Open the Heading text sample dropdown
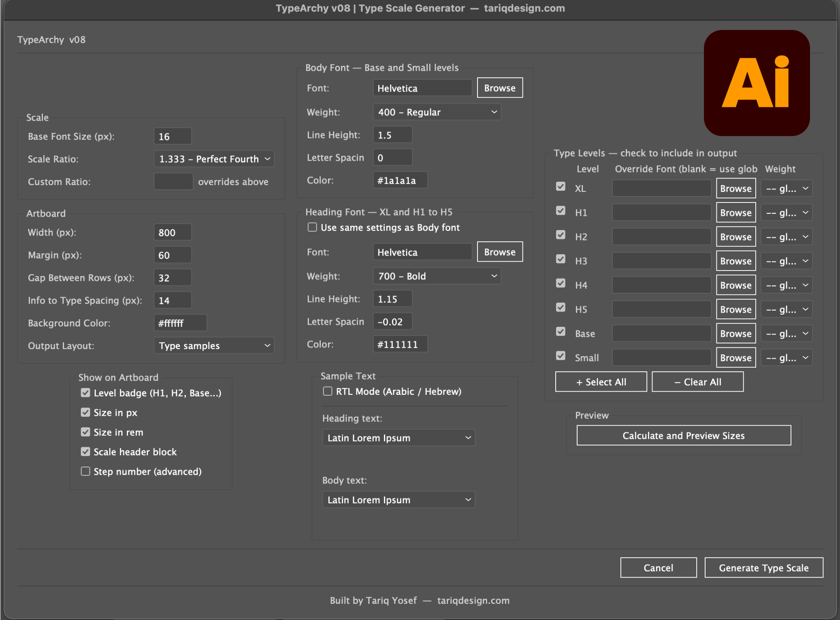Viewport: 840px width, 620px height. [398, 438]
